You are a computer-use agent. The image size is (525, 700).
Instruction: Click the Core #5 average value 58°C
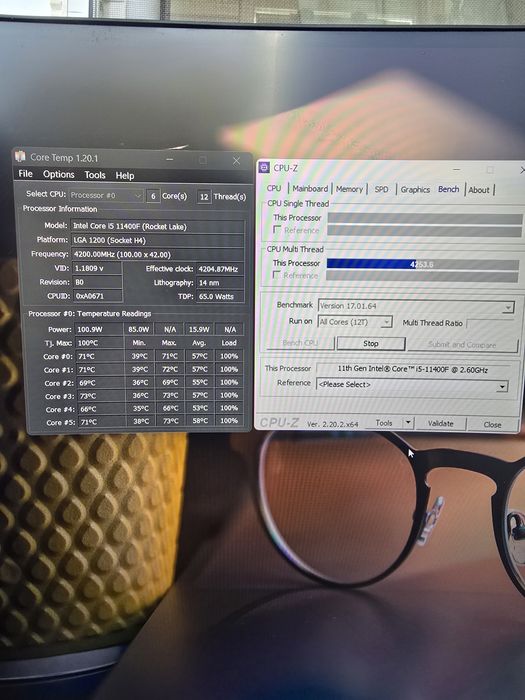click(199, 421)
